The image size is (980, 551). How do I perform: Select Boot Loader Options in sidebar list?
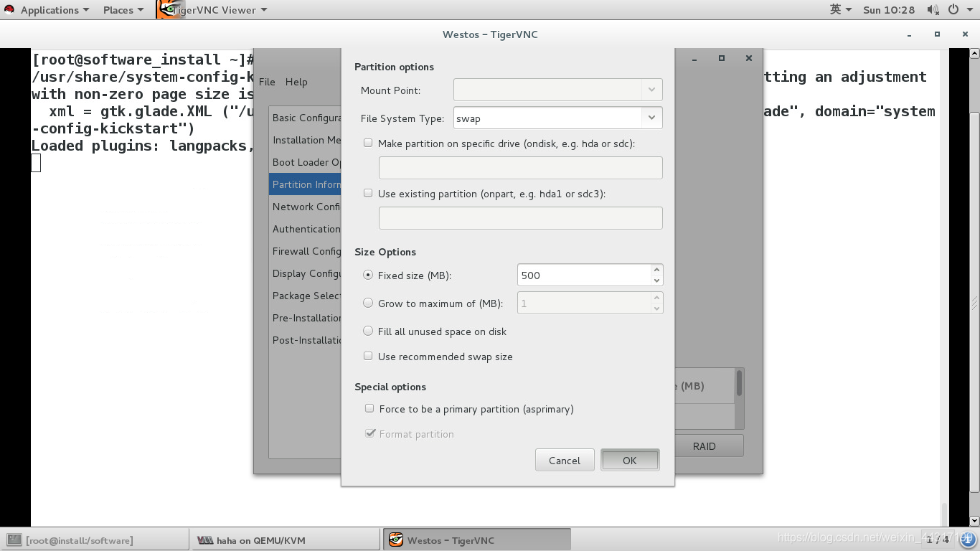pos(306,162)
